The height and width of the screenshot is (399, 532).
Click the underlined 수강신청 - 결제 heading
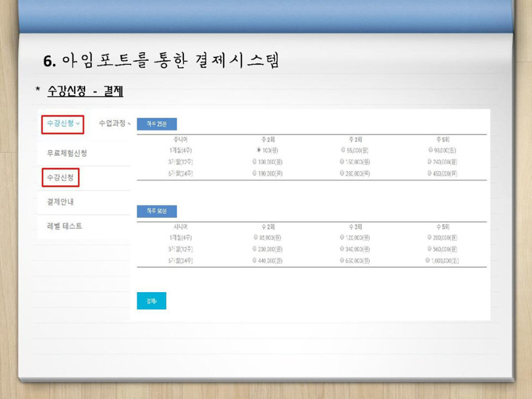85,91
